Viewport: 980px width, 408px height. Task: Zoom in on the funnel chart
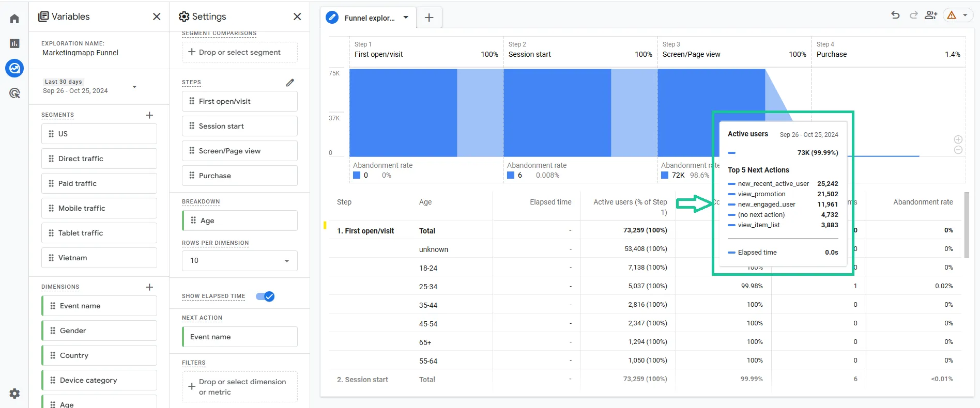pos(958,139)
